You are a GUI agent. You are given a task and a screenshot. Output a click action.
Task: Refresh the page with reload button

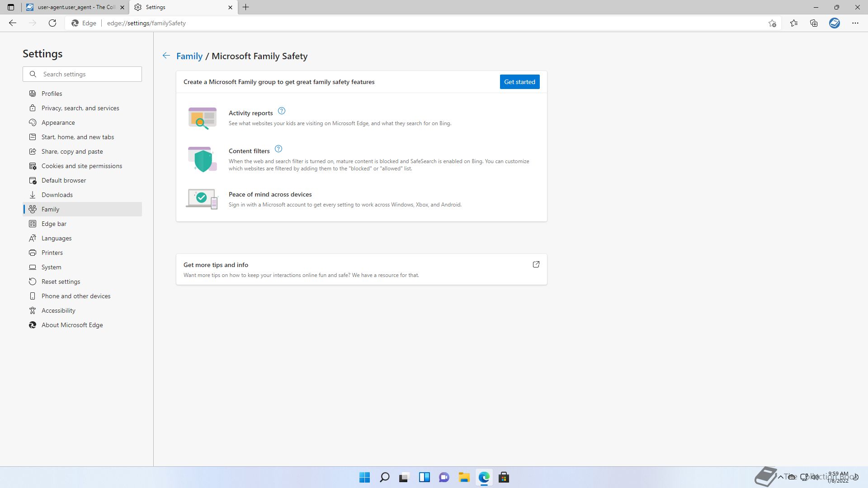pyautogui.click(x=52, y=23)
